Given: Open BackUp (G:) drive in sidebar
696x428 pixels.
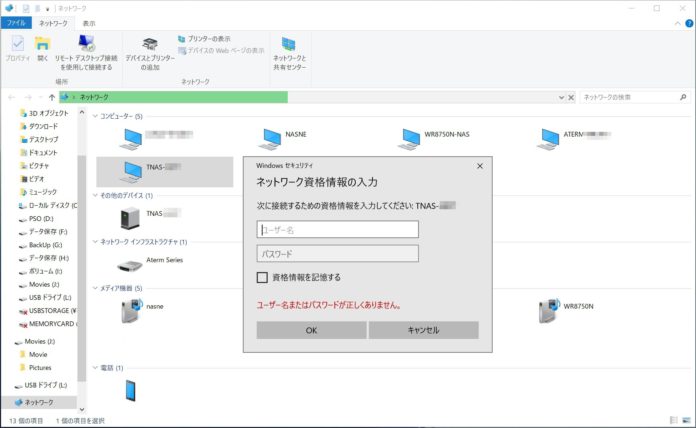Looking at the screenshot, I should click(x=41, y=245).
